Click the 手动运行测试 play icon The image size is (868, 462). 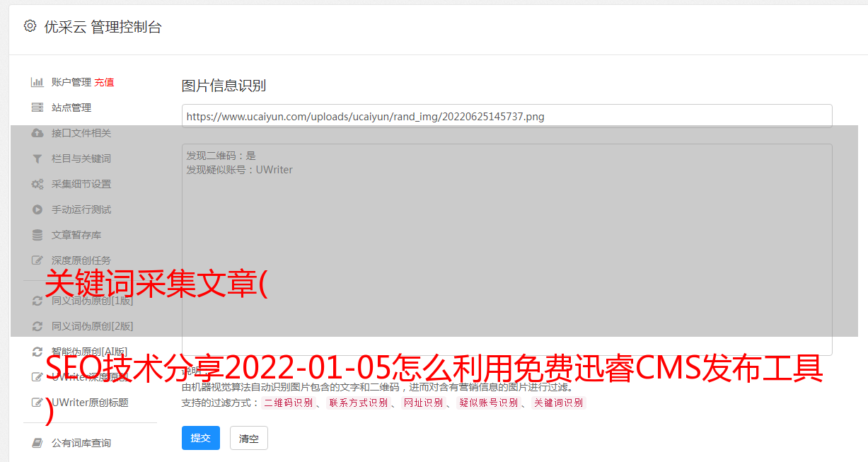pyautogui.click(x=37, y=209)
